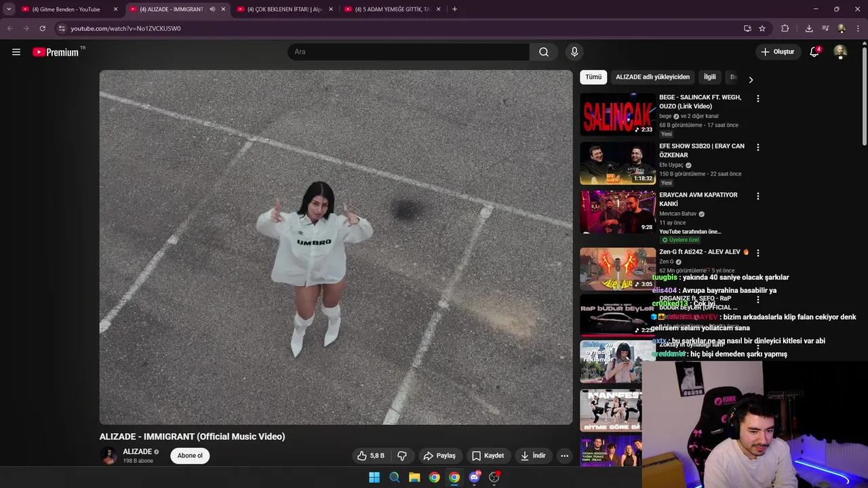868x488 pixels.
Task: Open more actions menu below video
Action: tap(564, 455)
